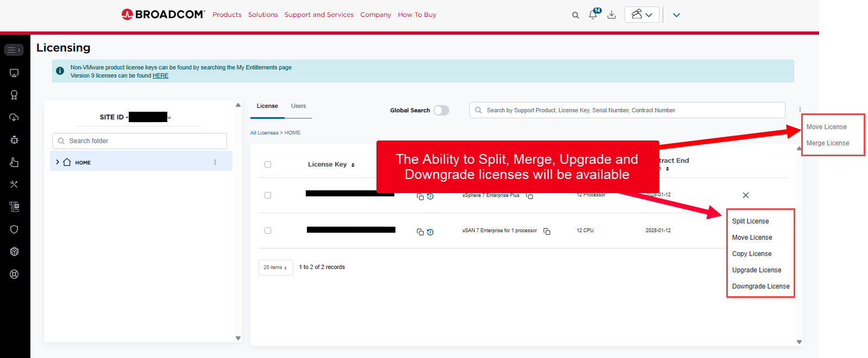Select the '1 to 2 of 2 records' text
The width and height of the screenshot is (868, 358).
tap(322, 267)
